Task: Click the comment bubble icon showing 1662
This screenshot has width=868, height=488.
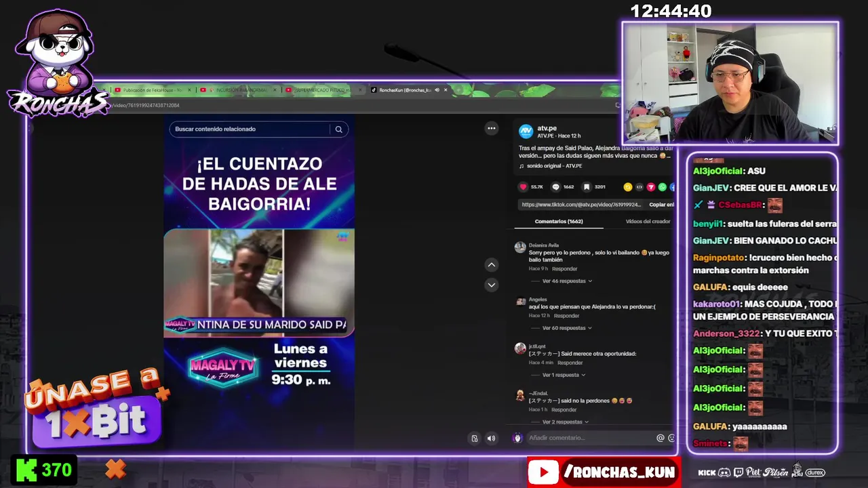Action: pyautogui.click(x=555, y=187)
